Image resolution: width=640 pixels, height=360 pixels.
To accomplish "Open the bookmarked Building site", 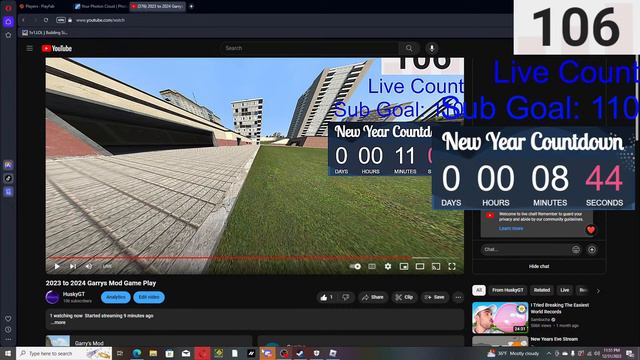I will point(45,33).
